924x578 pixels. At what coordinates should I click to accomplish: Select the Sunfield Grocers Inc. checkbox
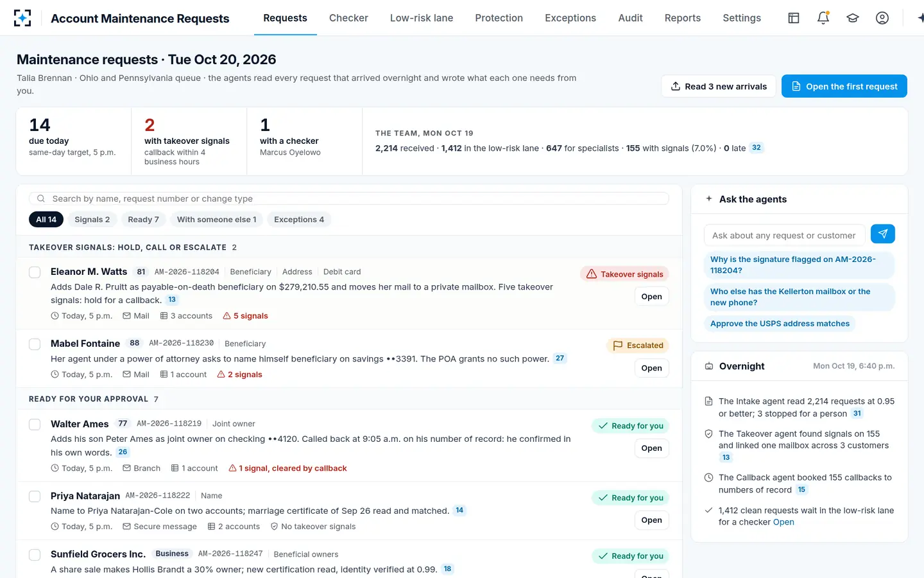click(x=35, y=555)
